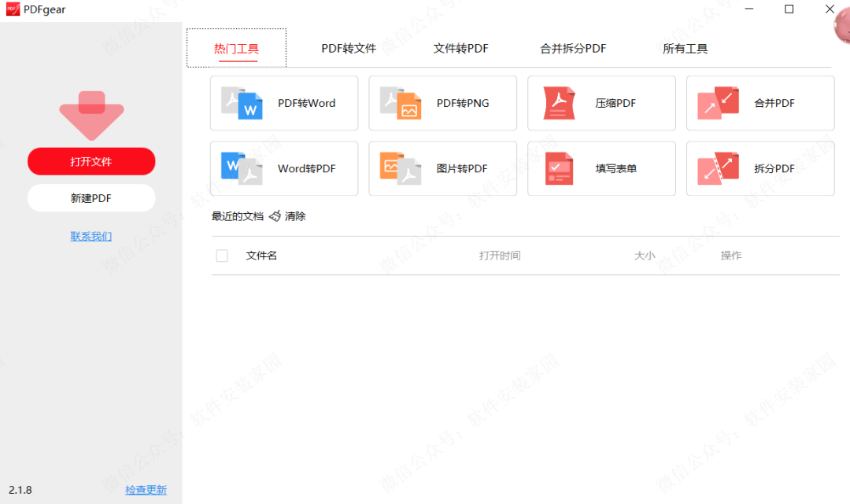Click the 检查更新 link
This screenshot has height=504, width=850.
tap(146, 489)
